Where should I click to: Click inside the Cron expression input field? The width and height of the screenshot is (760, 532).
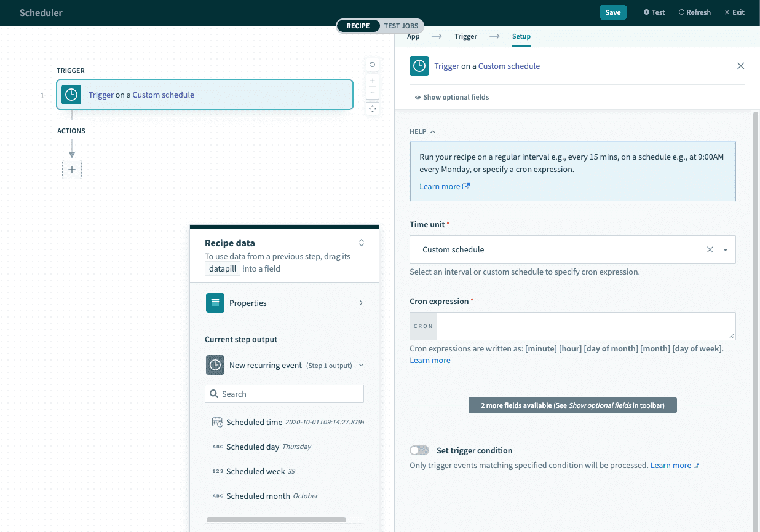[x=584, y=326]
